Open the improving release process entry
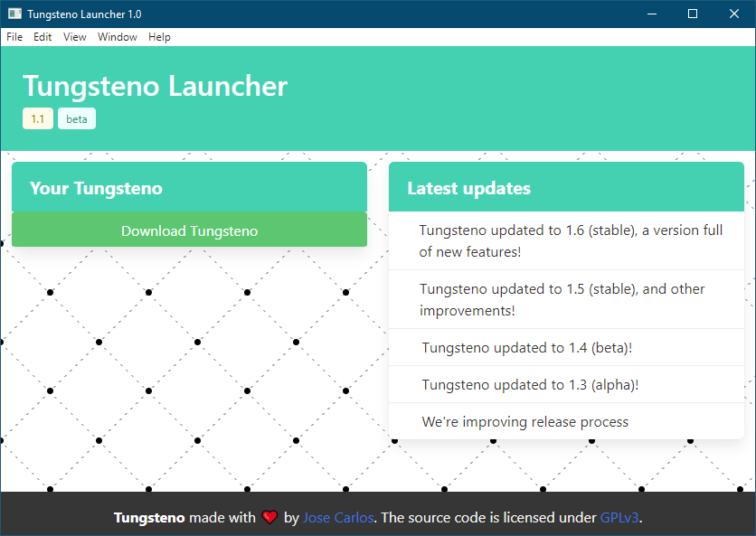This screenshot has width=756, height=536. tap(566, 422)
